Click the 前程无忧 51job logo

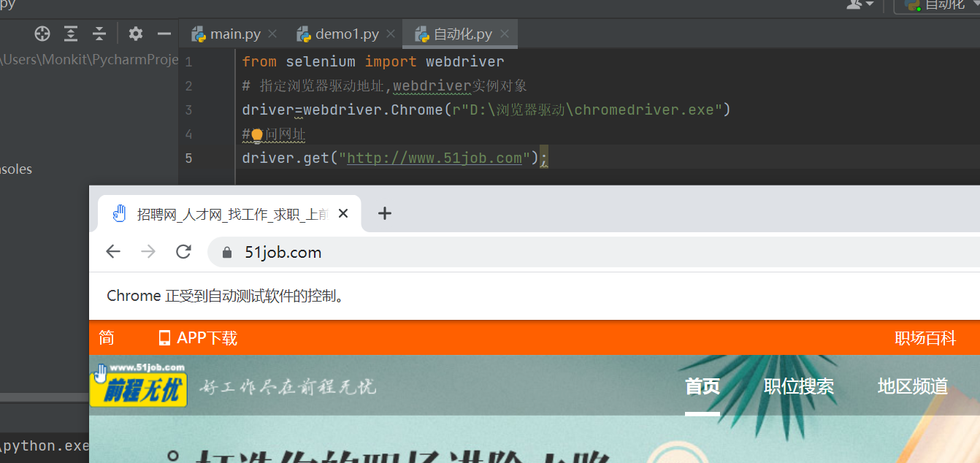point(139,384)
